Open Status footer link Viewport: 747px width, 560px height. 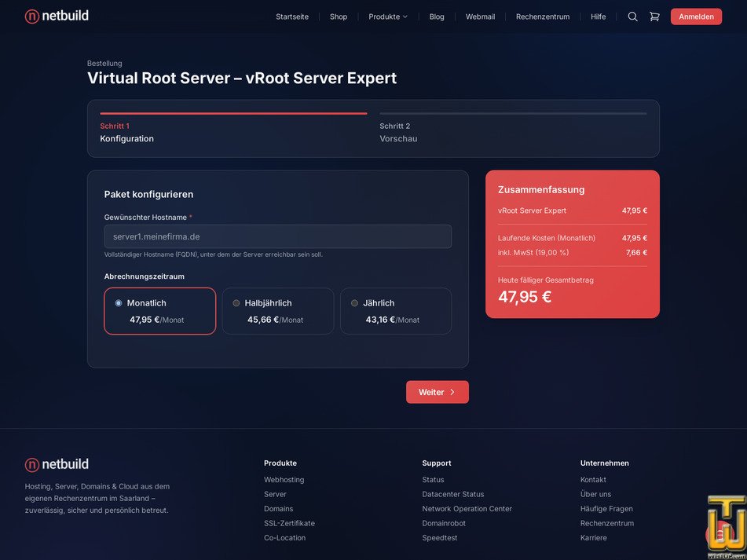(433, 480)
